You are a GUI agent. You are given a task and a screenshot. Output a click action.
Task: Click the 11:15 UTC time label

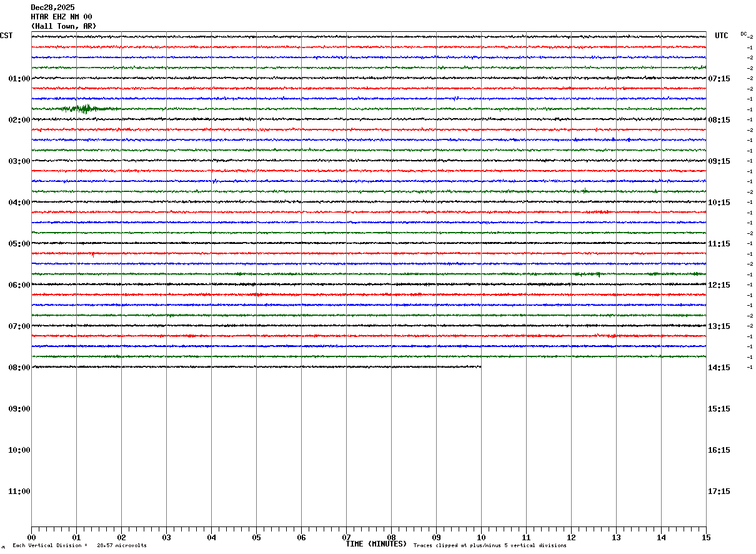pos(719,244)
